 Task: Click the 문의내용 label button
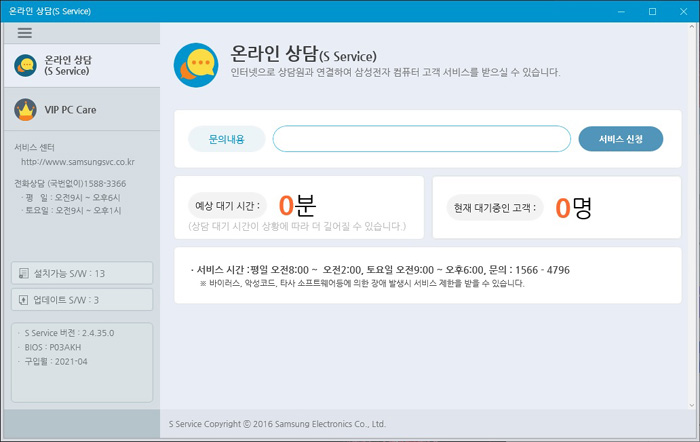(x=227, y=139)
